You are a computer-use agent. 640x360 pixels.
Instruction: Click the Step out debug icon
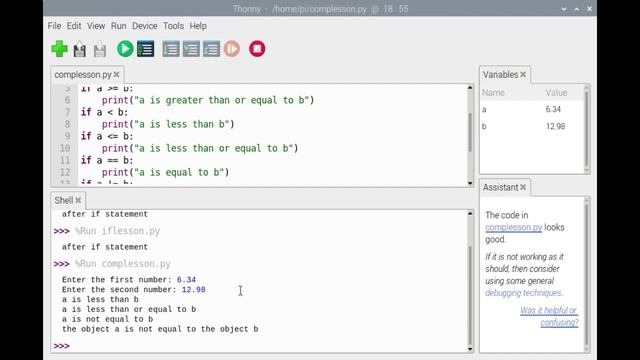point(211,49)
